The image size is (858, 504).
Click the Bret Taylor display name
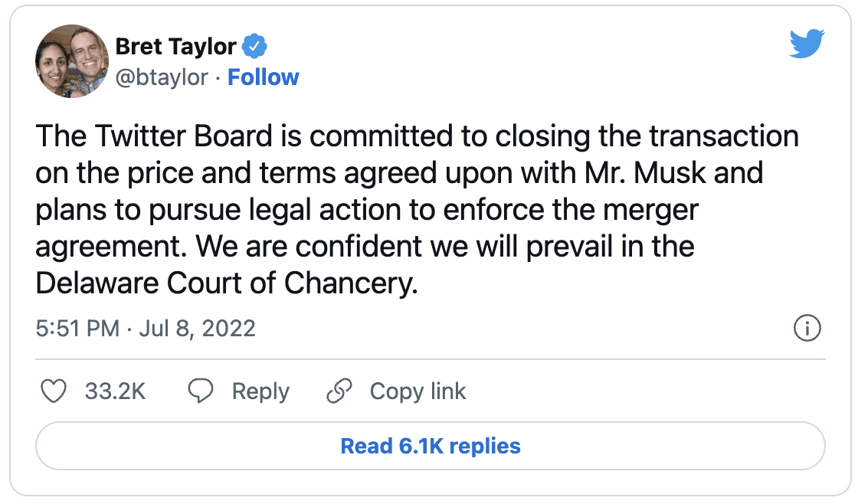point(175,47)
